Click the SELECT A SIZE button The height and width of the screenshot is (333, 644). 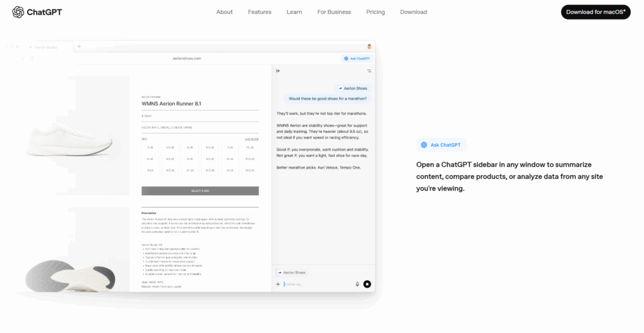click(x=200, y=191)
